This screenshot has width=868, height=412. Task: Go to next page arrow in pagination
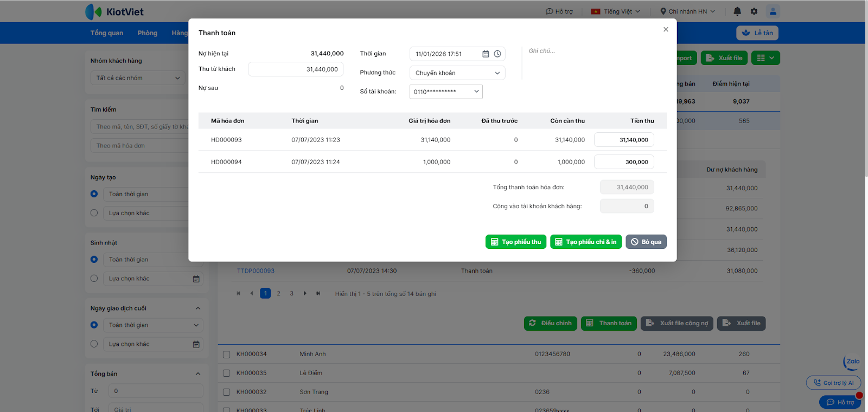(305, 293)
